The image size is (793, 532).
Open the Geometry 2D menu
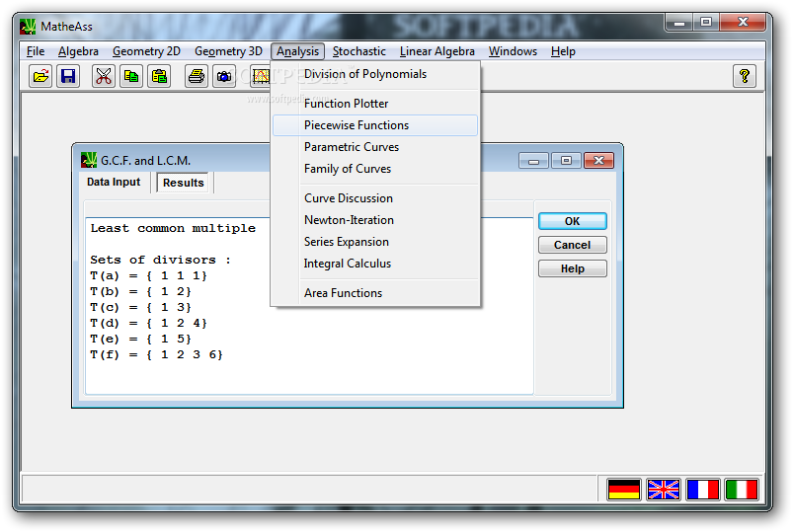[146, 51]
